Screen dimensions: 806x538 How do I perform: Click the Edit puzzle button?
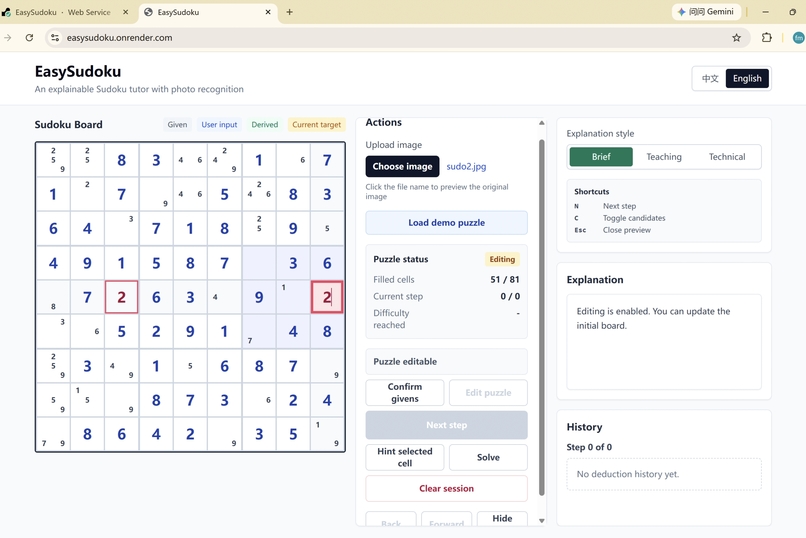click(x=488, y=393)
